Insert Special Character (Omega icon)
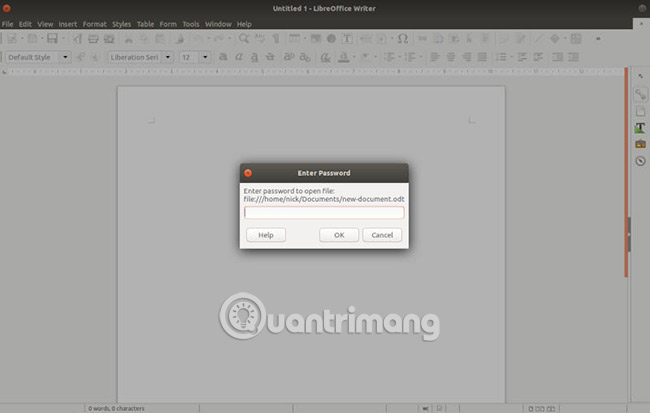Viewport: 650px width, 413px height. [x=403, y=39]
